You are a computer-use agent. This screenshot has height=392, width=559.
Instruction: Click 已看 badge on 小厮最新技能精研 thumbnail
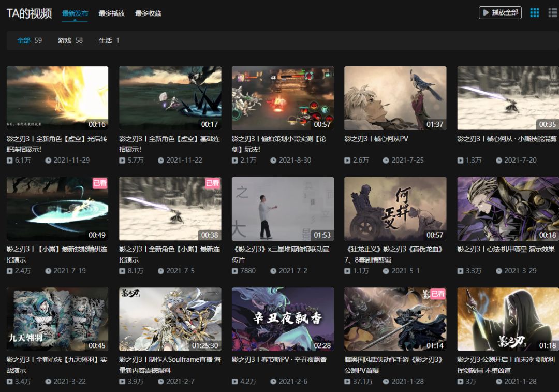pos(100,183)
